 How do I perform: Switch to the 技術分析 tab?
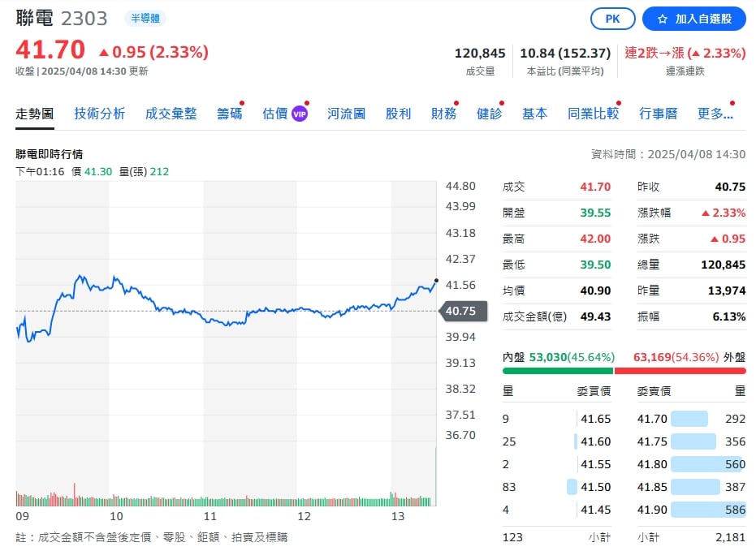pyautogui.click(x=99, y=114)
